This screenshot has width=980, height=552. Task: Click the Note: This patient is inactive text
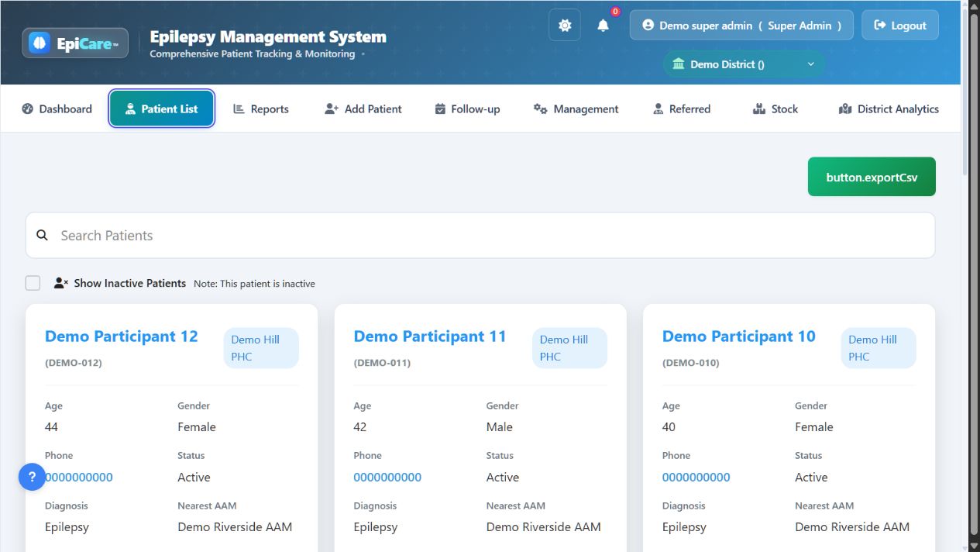click(254, 284)
